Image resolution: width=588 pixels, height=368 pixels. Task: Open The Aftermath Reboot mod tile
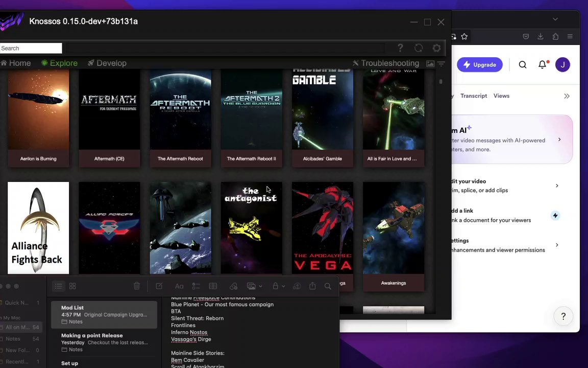click(180, 118)
